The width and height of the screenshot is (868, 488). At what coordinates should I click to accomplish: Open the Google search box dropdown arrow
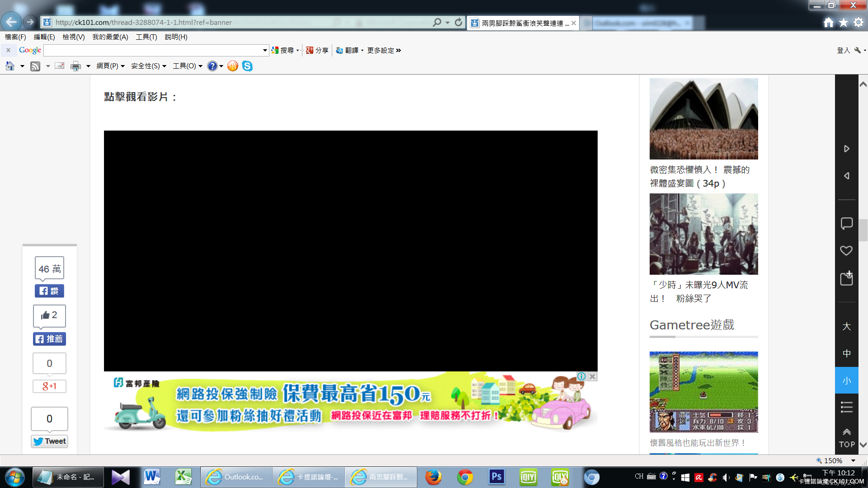[x=265, y=50]
